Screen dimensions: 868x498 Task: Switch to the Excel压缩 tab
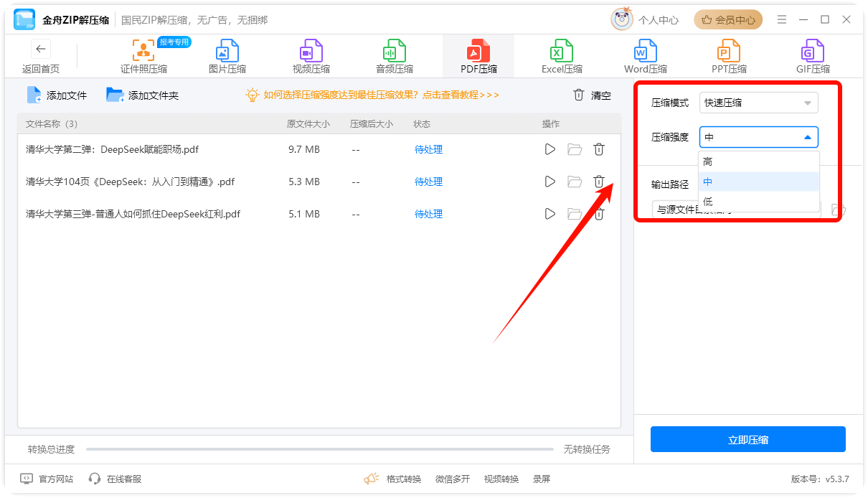(x=562, y=57)
